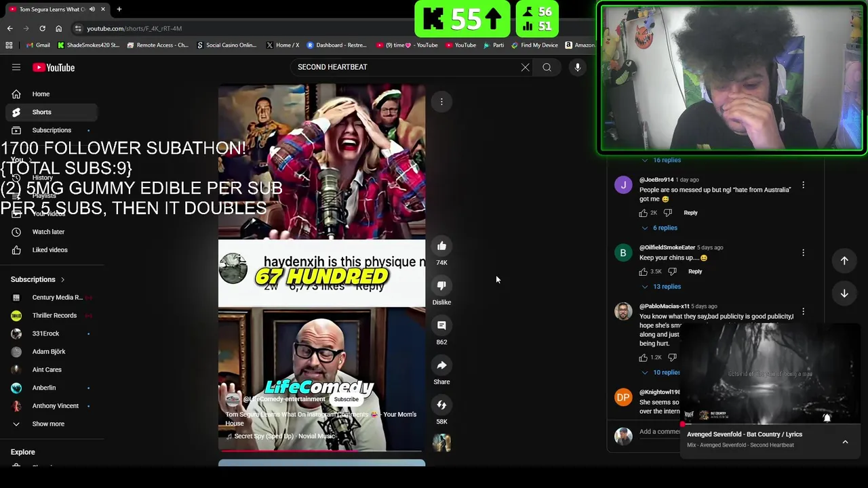Dislike the current short
The image size is (868, 488).
(x=441, y=286)
